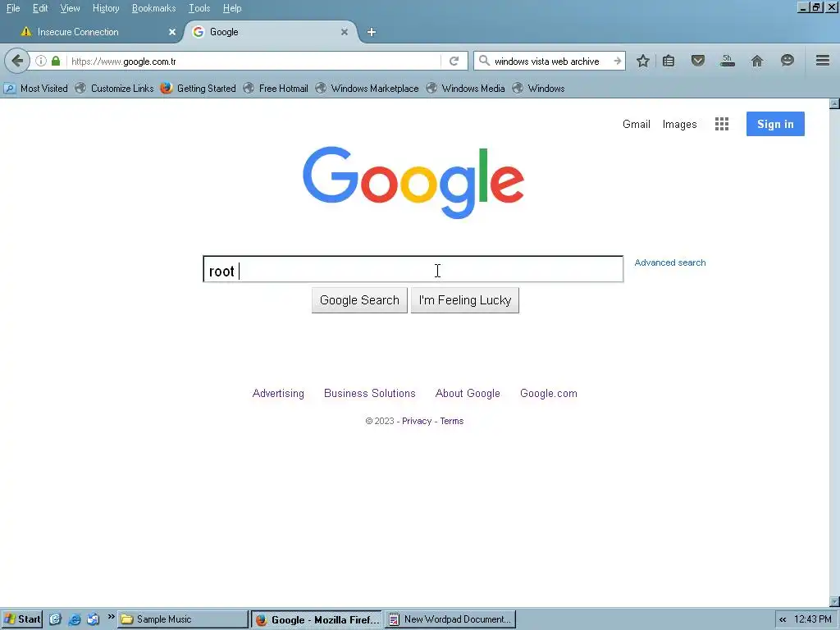This screenshot has height=630, width=840.
Task: Go back with the back arrow button
Action: coord(17,61)
